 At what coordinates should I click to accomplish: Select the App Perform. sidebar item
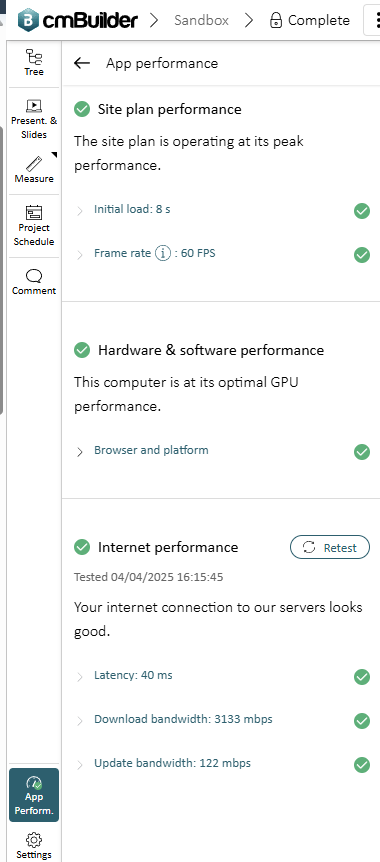pos(34,795)
